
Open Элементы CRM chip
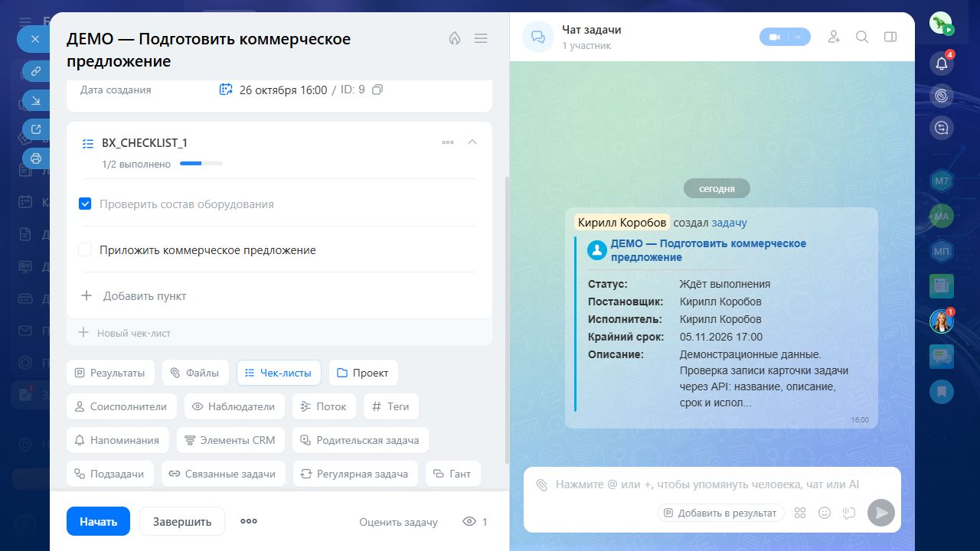pyautogui.click(x=231, y=440)
